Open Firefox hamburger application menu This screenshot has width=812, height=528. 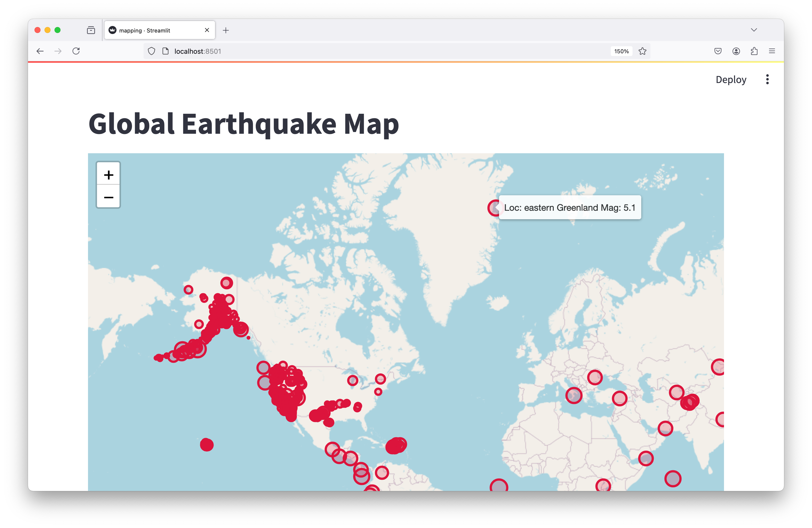point(772,51)
